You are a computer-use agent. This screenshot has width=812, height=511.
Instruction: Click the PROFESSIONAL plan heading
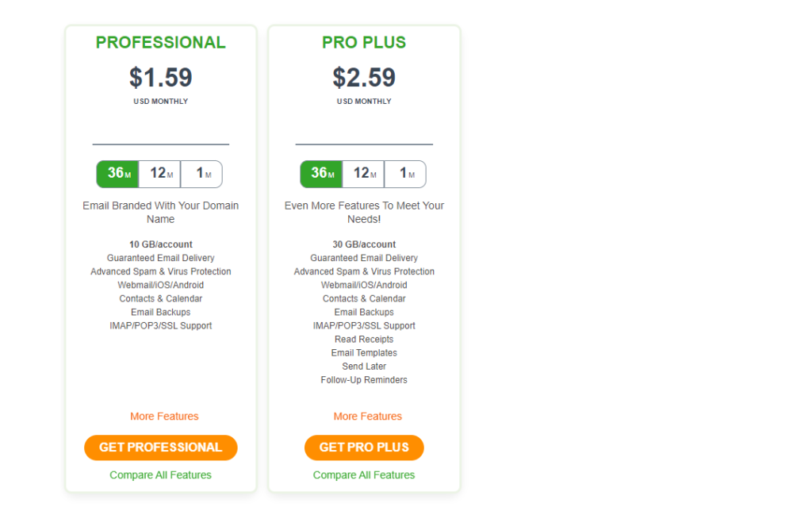(x=160, y=43)
